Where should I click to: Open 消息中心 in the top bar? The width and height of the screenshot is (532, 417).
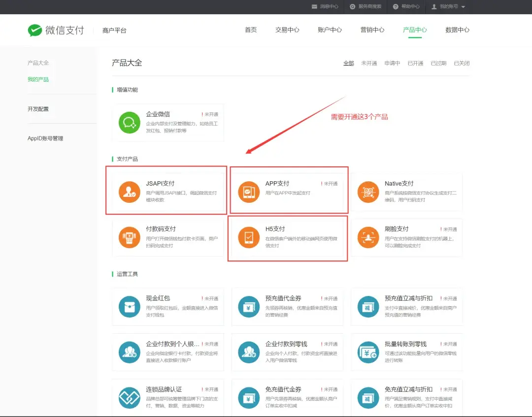point(325,7)
